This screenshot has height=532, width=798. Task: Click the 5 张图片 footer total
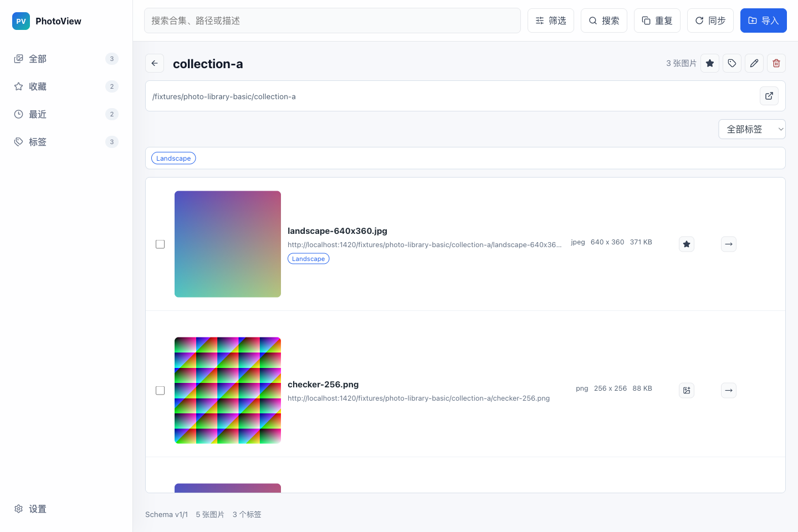tap(210, 515)
